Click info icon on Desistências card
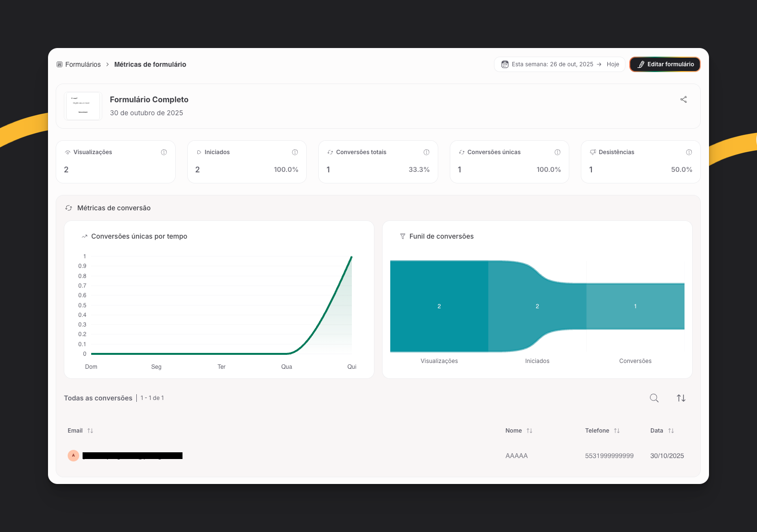The height and width of the screenshot is (532, 757). point(689,152)
